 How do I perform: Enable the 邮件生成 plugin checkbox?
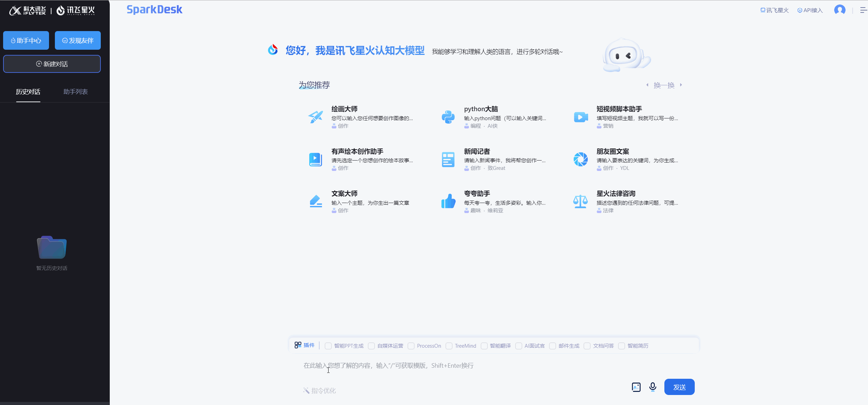(553, 346)
